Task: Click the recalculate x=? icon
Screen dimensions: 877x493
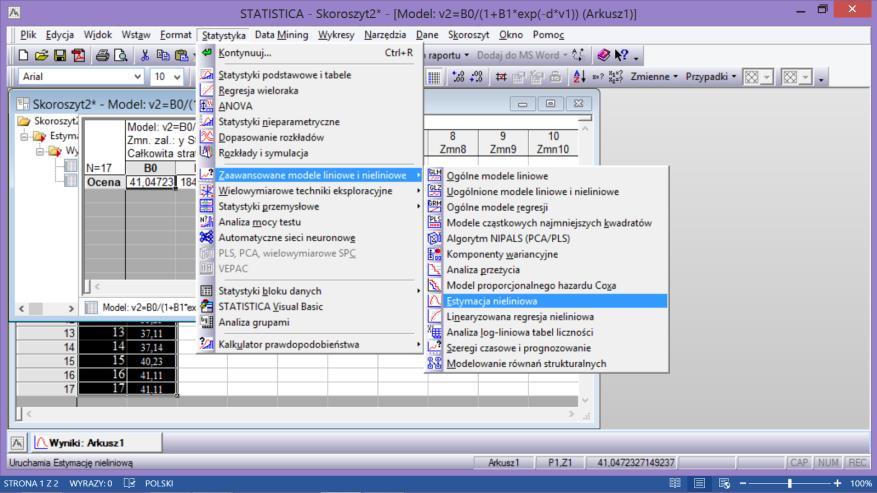Action: 597,77
